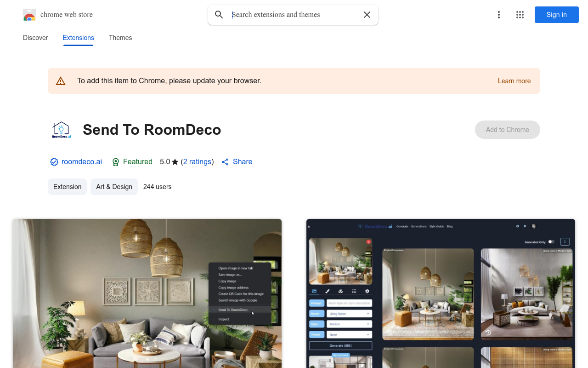Open the living room context menu screenshot
This screenshot has height=368, width=588.
pyautogui.click(x=147, y=293)
